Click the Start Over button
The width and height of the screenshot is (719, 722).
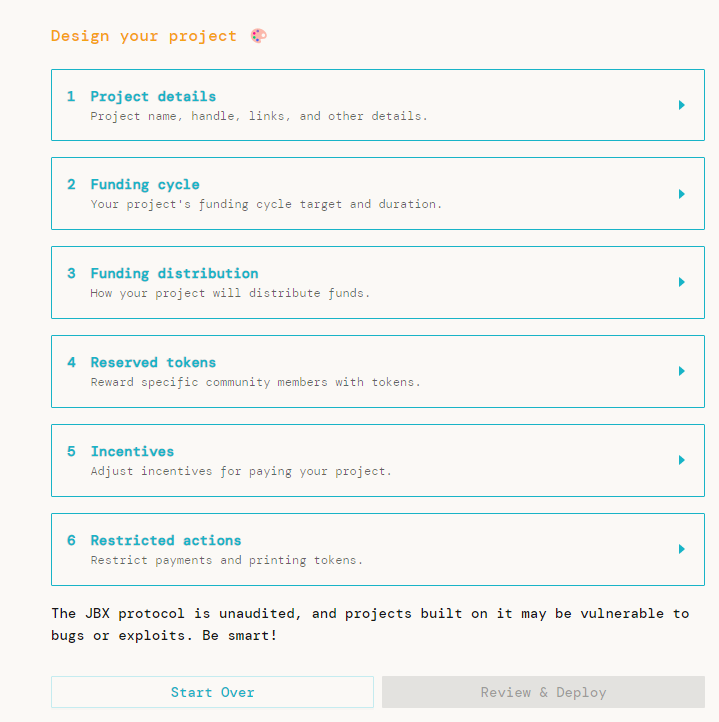(x=212, y=692)
